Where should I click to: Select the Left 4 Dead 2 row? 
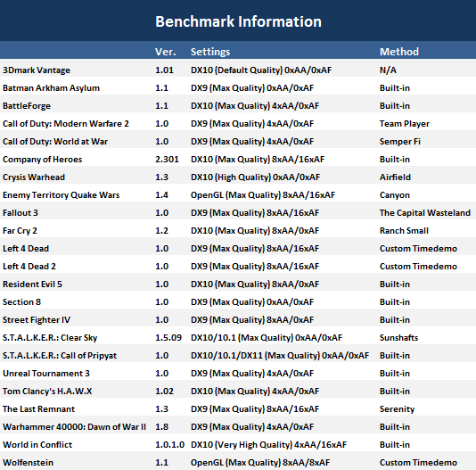coord(238,267)
